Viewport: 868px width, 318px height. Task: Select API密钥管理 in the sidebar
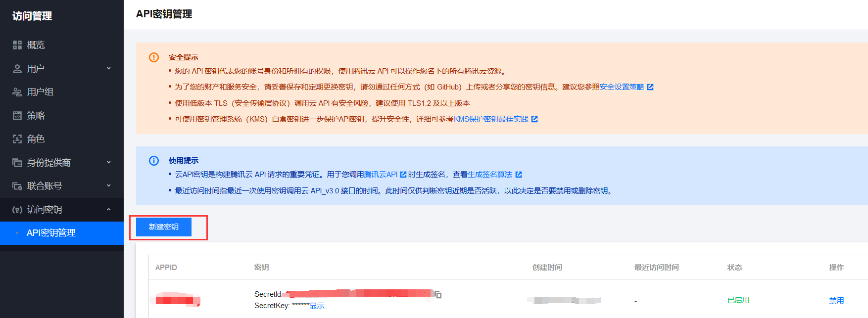pyautogui.click(x=62, y=233)
